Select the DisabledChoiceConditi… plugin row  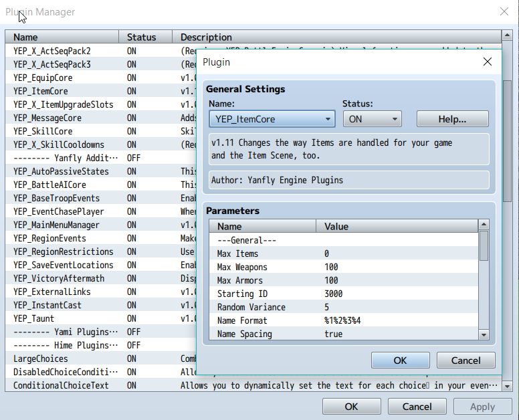click(x=100, y=372)
